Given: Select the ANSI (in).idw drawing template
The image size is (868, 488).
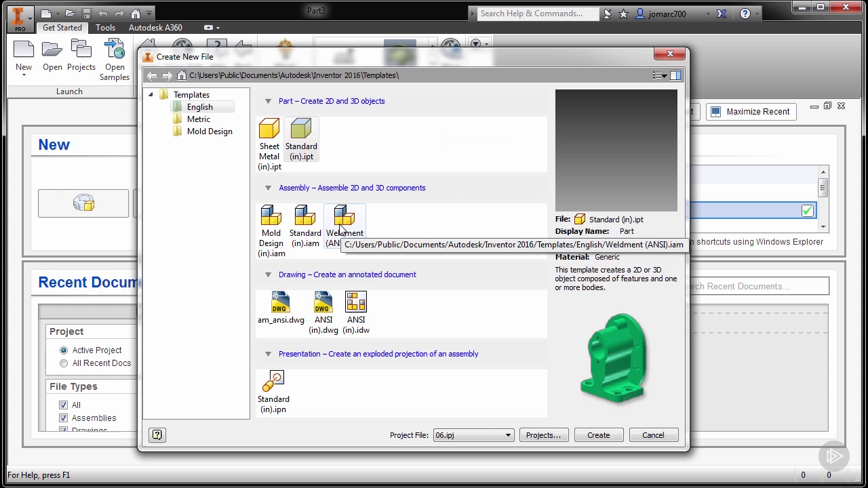Looking at the screenshot, I should click(x=356, y=313).
